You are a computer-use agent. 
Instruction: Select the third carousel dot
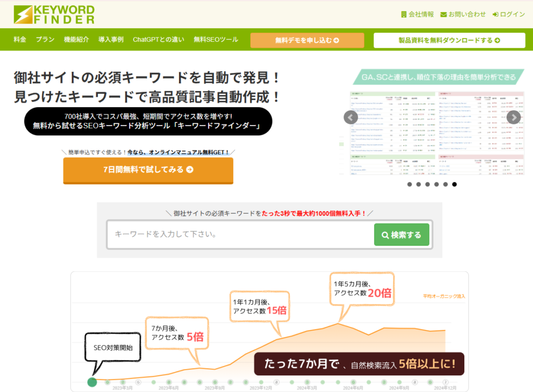[x=428, y=184]
